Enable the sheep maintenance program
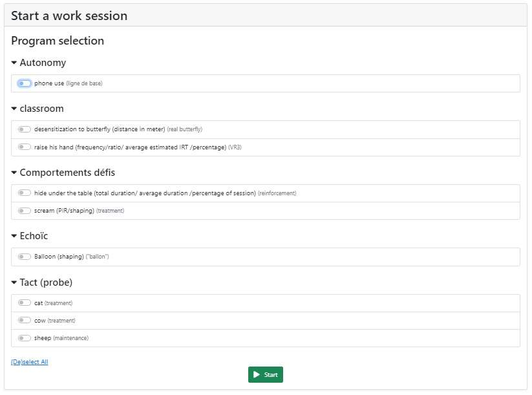This screenshot has height=395, width=532. (x=25, y=337)
